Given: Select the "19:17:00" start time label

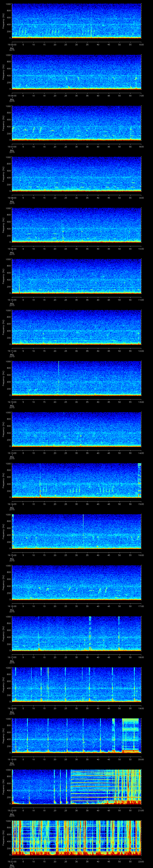Looking at the screenshot, I should click(x=12, y=657).
